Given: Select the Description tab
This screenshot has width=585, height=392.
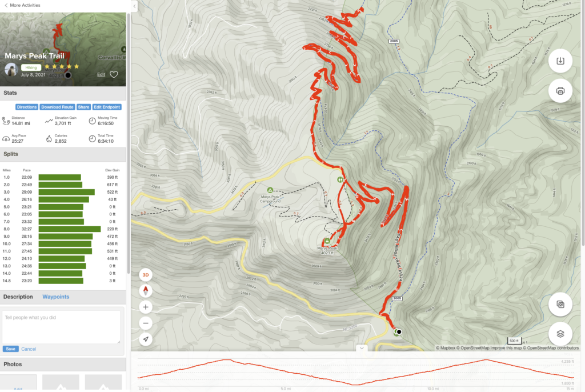Looking at the screenshot, I should tap(18, 297).
